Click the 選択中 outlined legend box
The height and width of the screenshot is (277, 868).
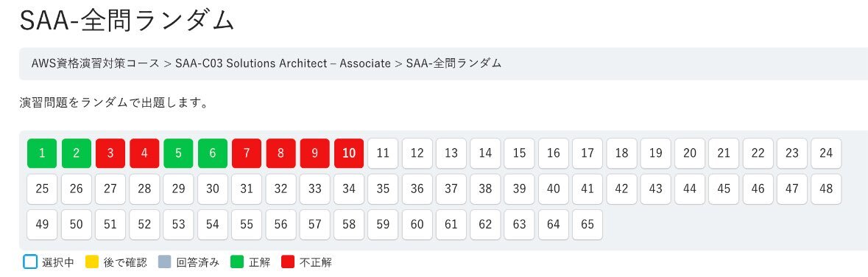(30, 262)
